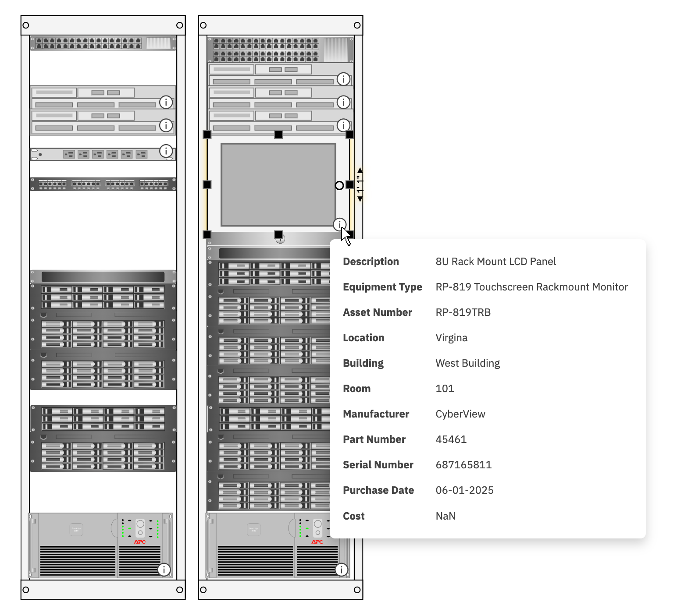Click info icon on LCD panel monitor
The height and width of the screenshot is (616, 677).
tap(339, 225)
